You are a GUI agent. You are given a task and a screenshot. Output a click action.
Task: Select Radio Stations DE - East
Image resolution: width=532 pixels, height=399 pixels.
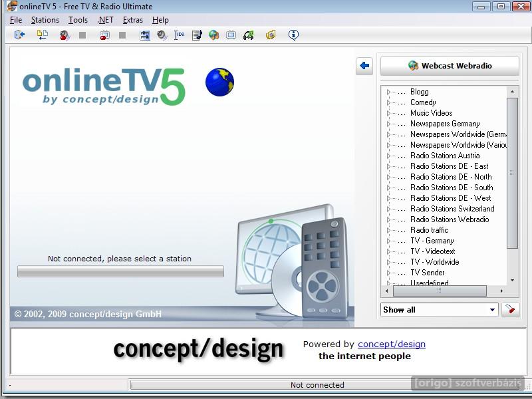(450, 166)
